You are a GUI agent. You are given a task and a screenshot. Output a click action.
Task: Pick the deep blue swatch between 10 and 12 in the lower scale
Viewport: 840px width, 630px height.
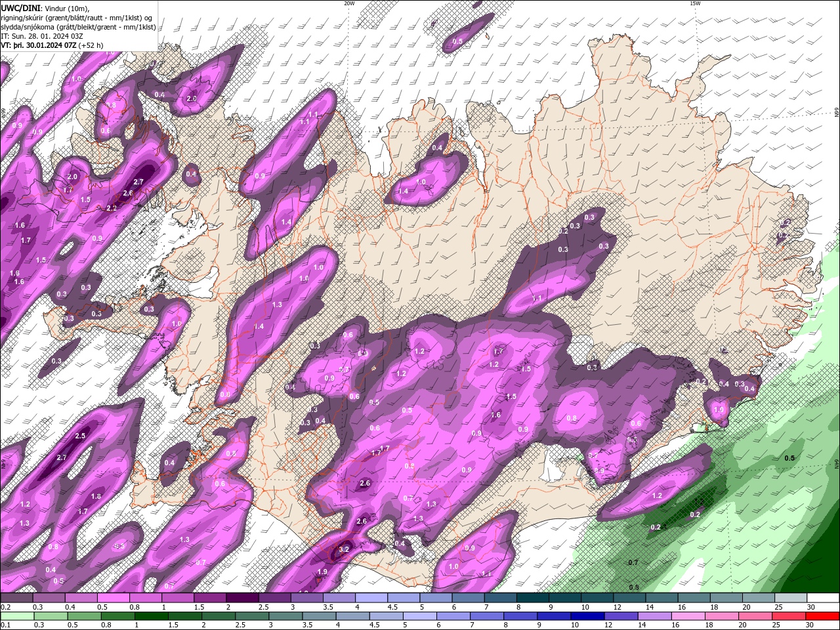[x=588, y=616]
